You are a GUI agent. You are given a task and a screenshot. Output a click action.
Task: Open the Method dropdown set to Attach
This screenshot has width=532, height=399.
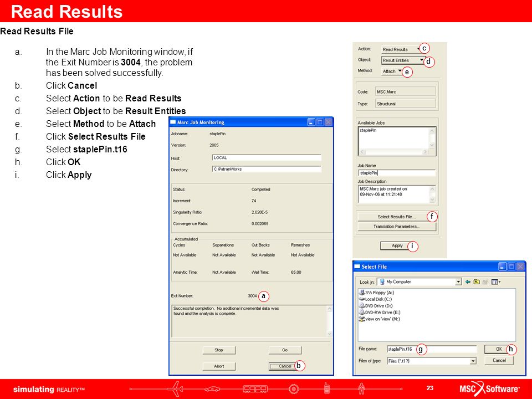click(x=392, y=71)
